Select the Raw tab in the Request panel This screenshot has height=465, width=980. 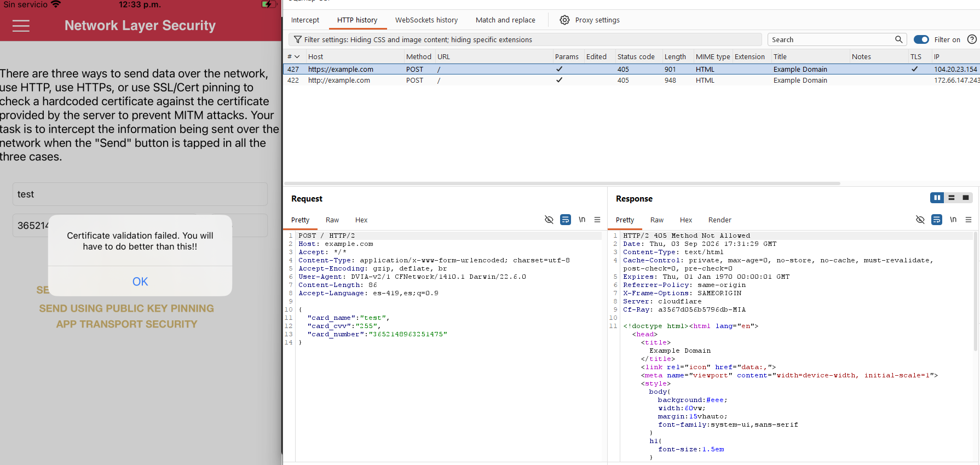point(332,220)
